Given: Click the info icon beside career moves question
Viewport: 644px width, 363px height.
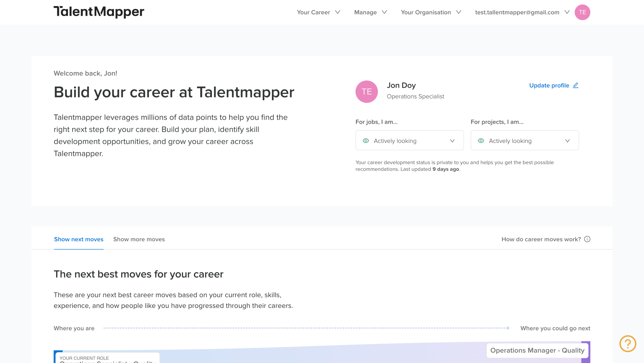Looking at the screenshot, I should coord(587,239).
